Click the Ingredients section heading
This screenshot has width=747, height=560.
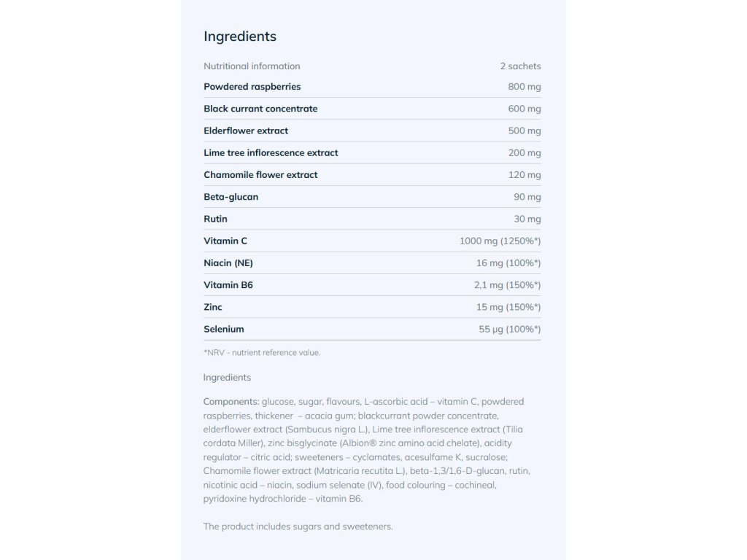click(239, 36)
